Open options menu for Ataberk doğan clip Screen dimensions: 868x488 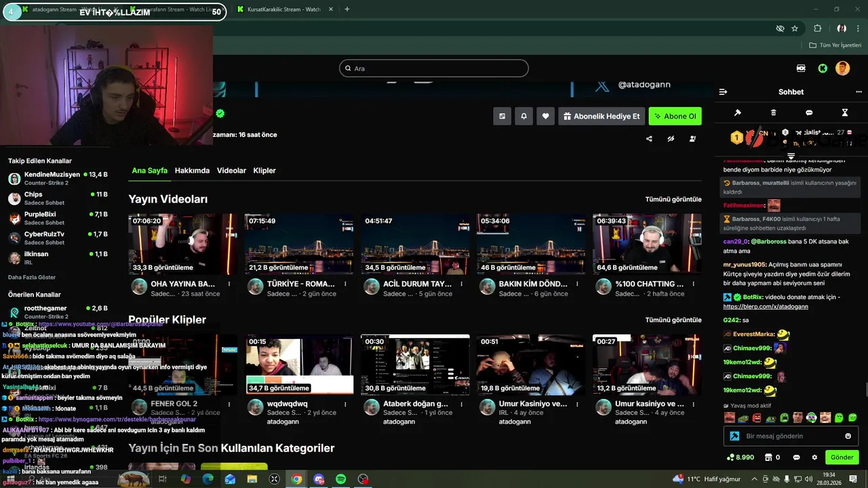point(461,404)
